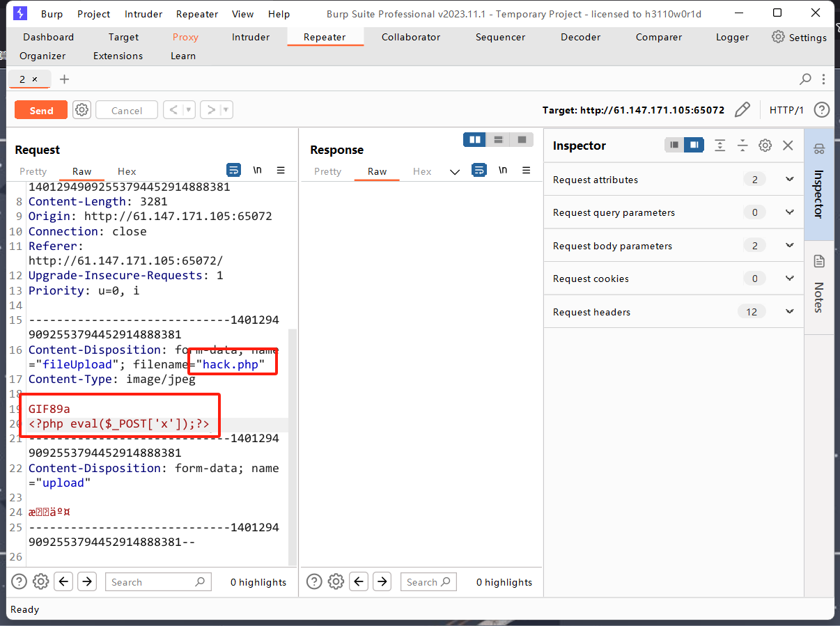Toggle non-printable characters in Request editor

pos(258,170)
